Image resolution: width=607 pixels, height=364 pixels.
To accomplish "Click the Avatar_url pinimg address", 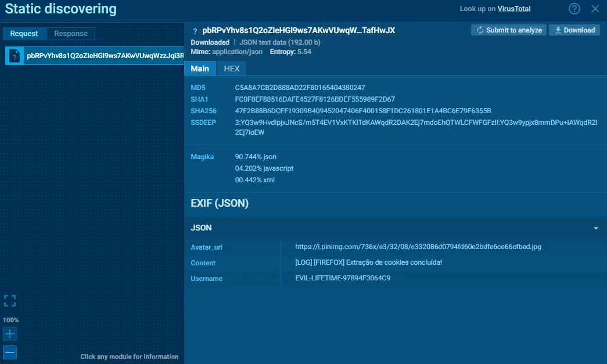I will pyautogui.click(x=418, y=247).
